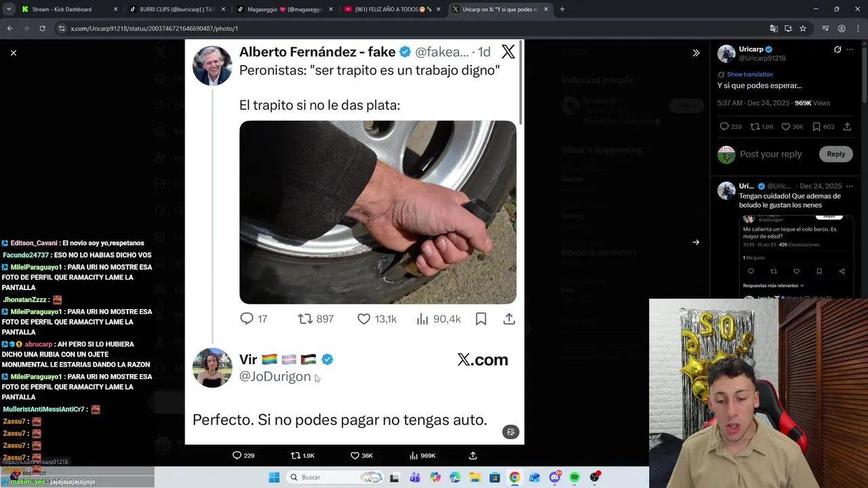Viewport: 868px width, 488px height.
Task: Like the post via heart icon, 36K
Action: coord(360,455)
